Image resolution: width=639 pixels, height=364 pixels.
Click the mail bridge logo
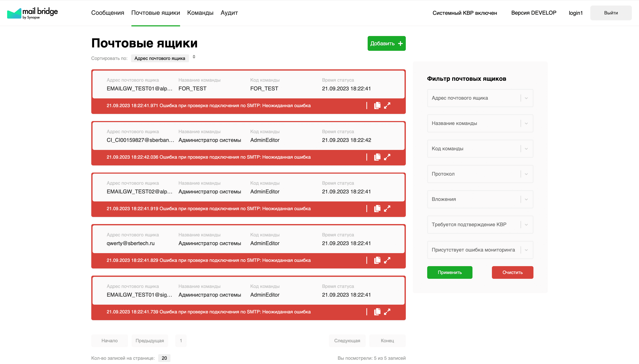pos(32,13)
